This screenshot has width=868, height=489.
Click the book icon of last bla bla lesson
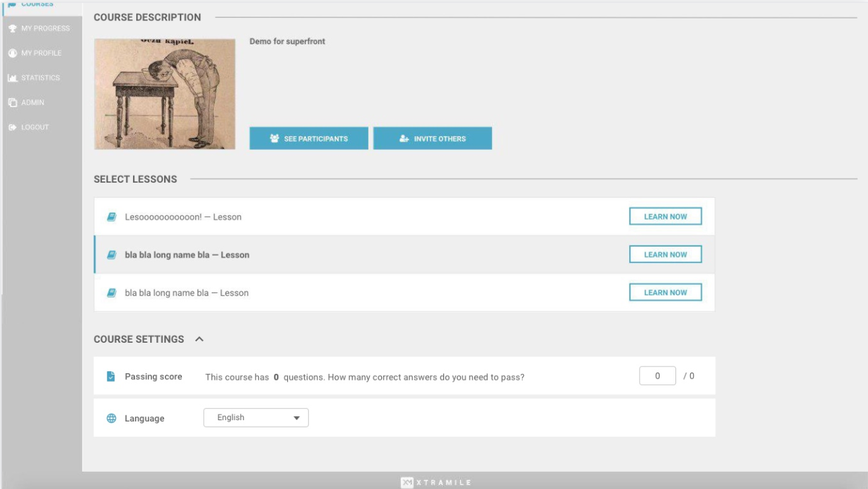pos(112,292)
